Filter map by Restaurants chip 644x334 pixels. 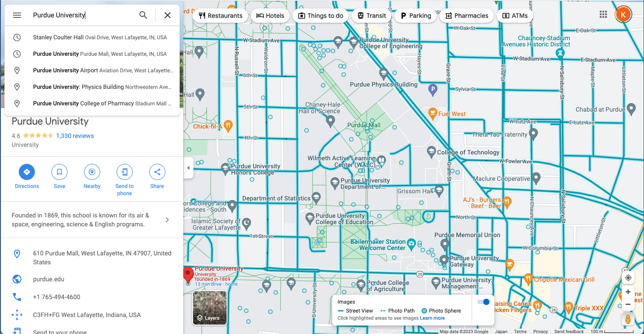tap(220, 16)
